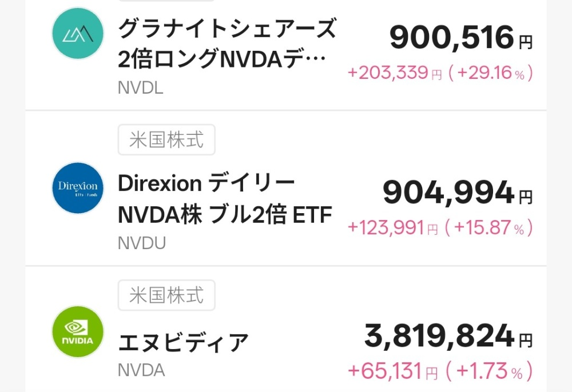
Task: Select the NVDU ticker label
Action: coord(142,243)
